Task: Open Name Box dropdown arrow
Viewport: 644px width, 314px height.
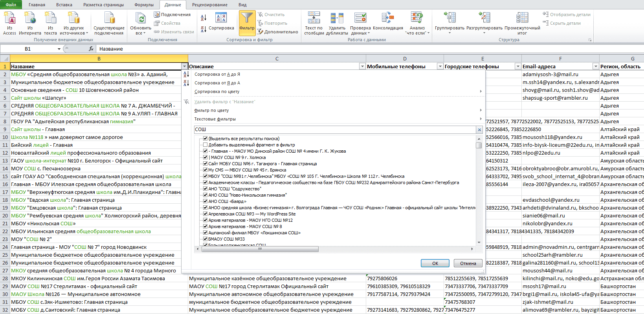Action: (59, 49)
